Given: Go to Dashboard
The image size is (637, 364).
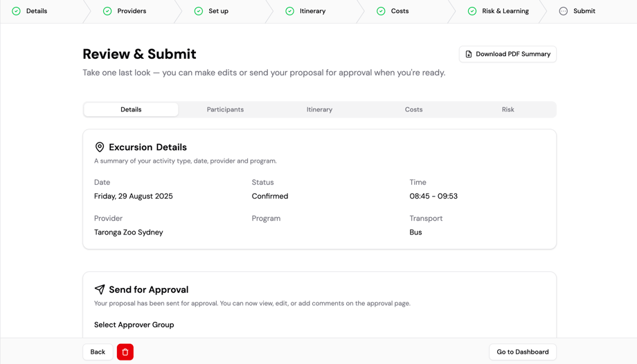Looking at the screenshot, I should [x=522, y=352].
